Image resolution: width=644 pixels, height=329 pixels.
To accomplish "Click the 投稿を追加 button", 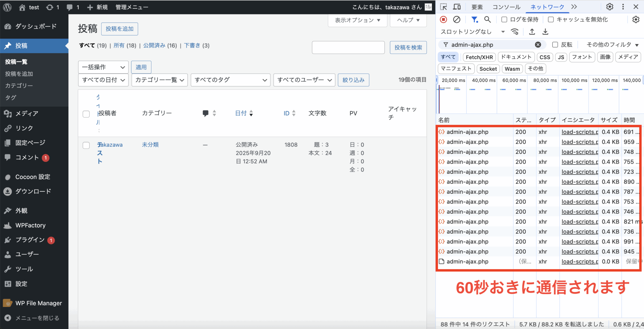I will point(119,29).
